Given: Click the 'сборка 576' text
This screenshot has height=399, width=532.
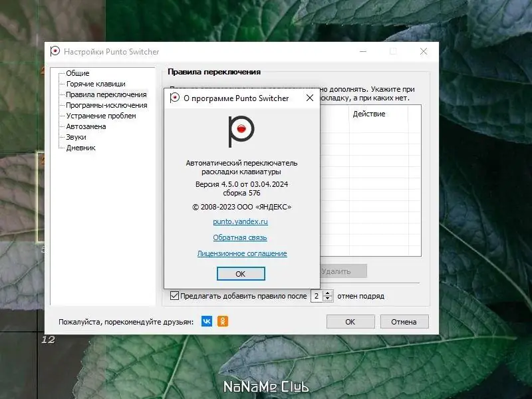Looking at the screenshot, I should click(241, 193).
